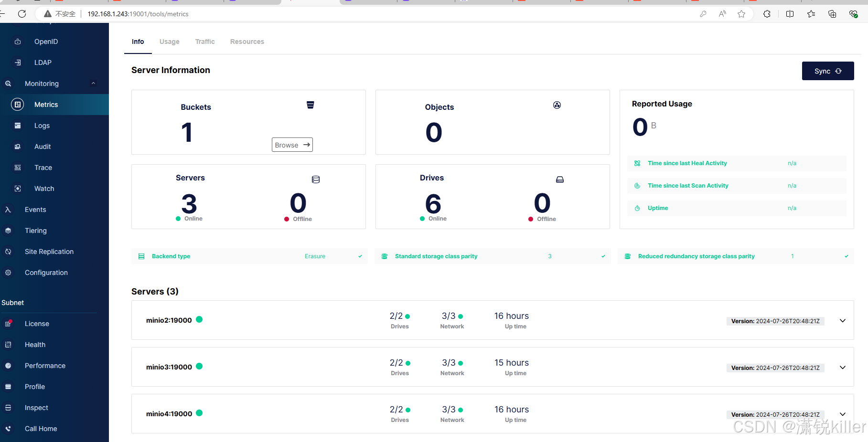Expand the minio3:19000 server row

842,368
